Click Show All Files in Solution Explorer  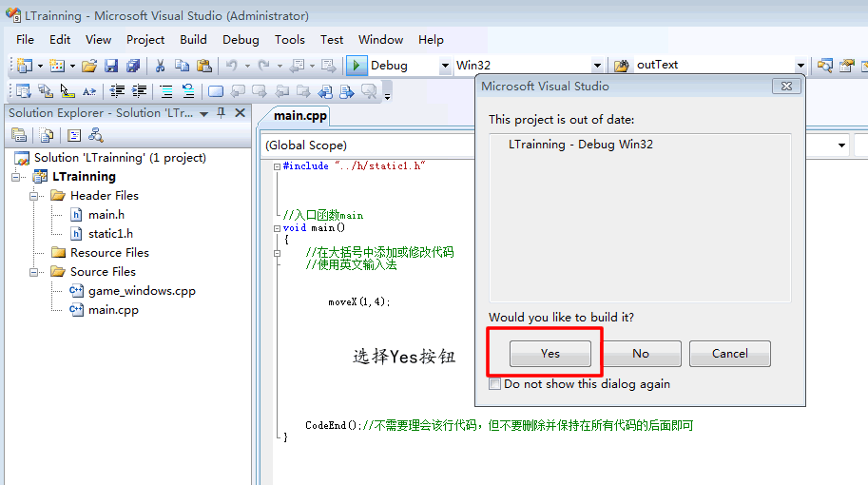point(46,135)
